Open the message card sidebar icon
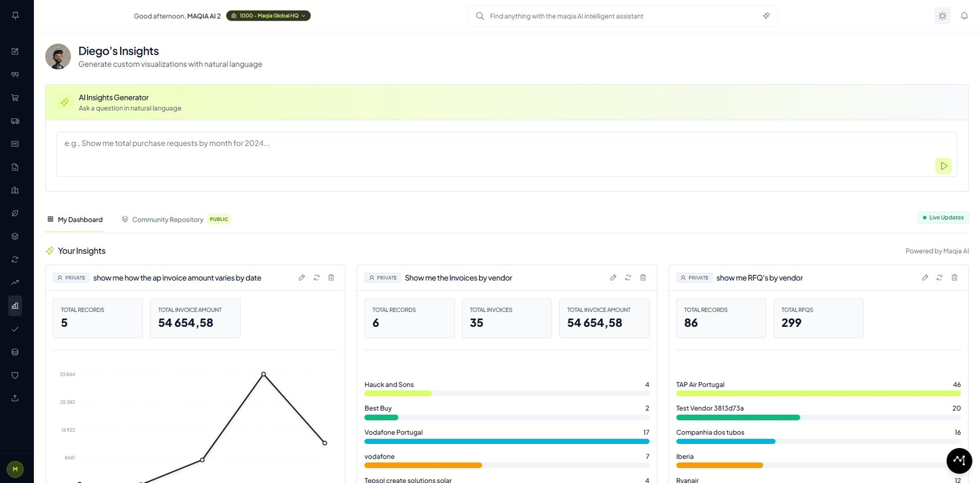This screenshot has height=483, width=980. [15, 143]
